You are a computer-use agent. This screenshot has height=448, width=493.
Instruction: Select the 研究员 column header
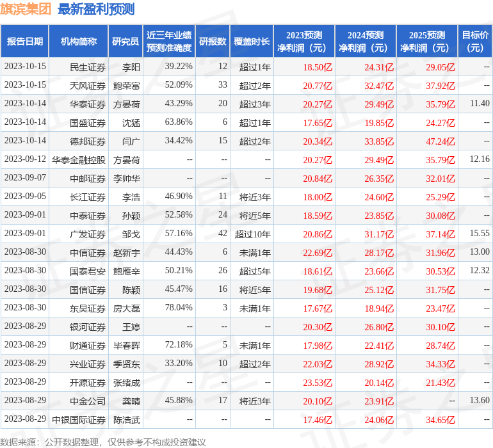click(x=125, y=42)
